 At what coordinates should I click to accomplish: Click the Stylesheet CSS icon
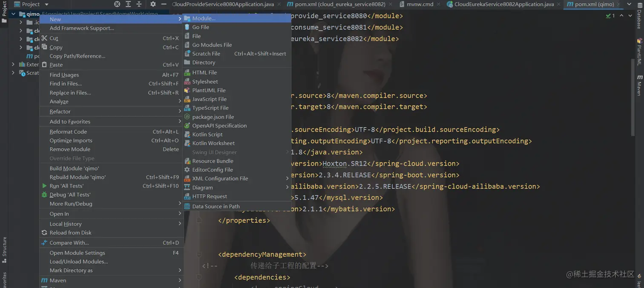click(x=187, y=81)
